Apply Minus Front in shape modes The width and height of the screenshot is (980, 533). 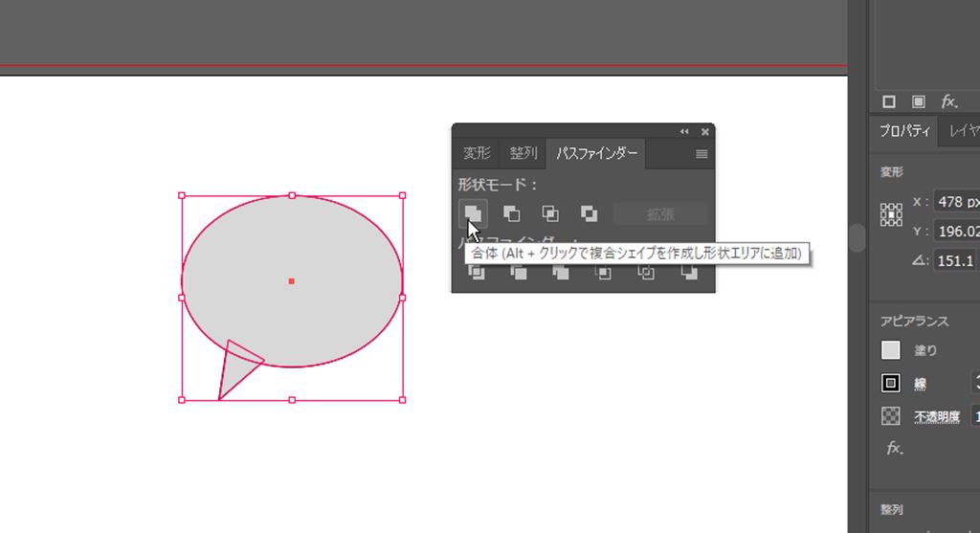click(x=512, y=213)
